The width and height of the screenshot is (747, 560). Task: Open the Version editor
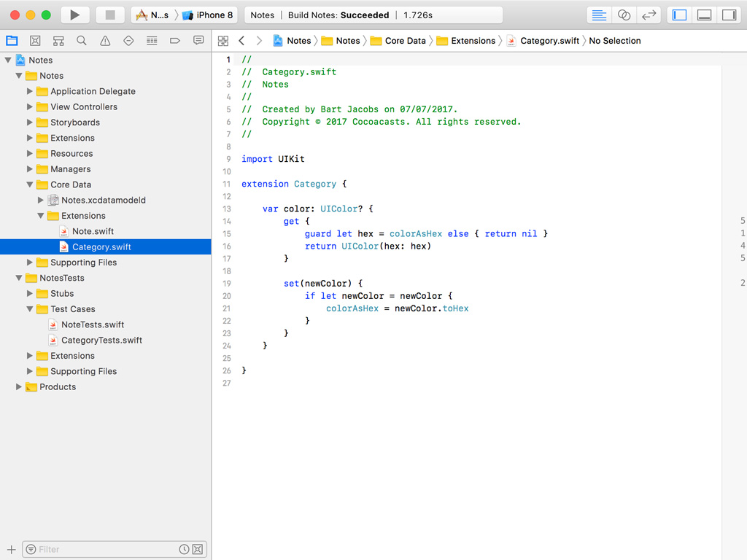[x=647, y=15]
